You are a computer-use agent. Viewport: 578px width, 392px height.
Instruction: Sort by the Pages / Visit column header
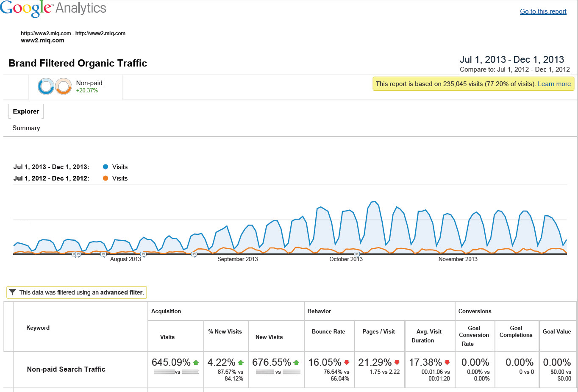pos(378,332)
